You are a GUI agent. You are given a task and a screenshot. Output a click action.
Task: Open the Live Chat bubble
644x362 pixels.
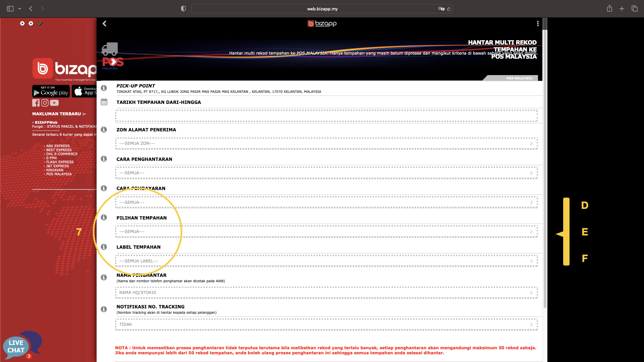click(x=22, y=345)
